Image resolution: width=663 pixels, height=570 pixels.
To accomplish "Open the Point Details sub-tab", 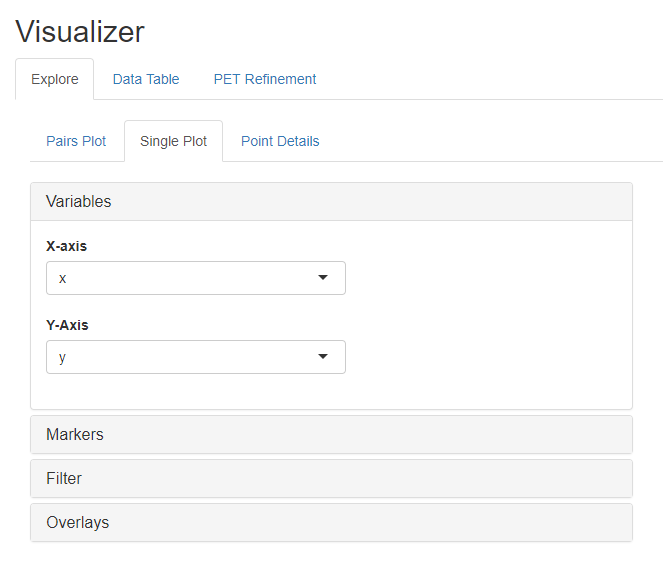I will [x=280, y=141].
